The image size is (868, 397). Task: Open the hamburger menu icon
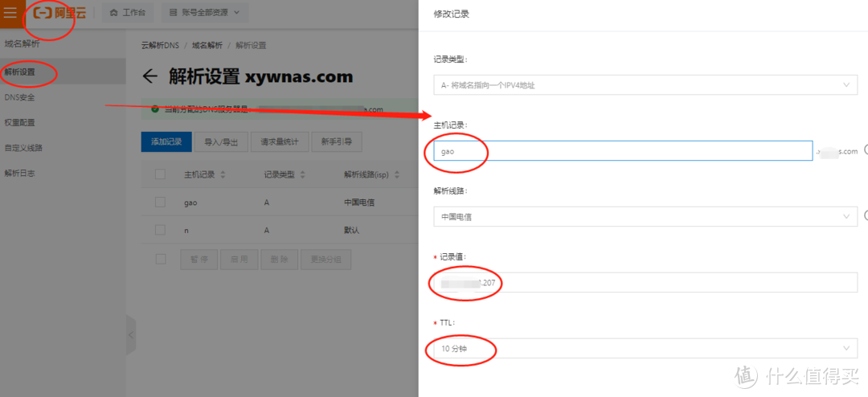tap(10, 12)
